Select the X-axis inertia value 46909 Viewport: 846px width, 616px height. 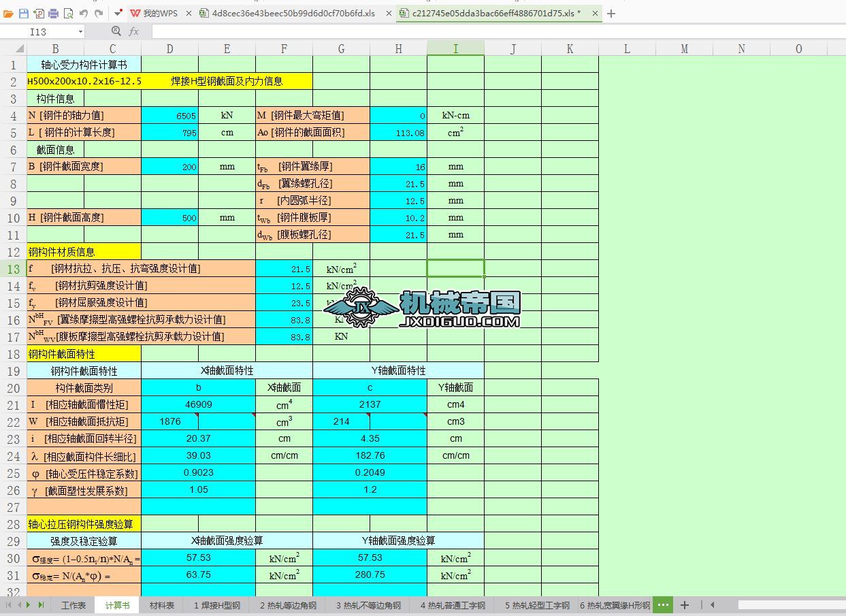(x=198, y=404)
